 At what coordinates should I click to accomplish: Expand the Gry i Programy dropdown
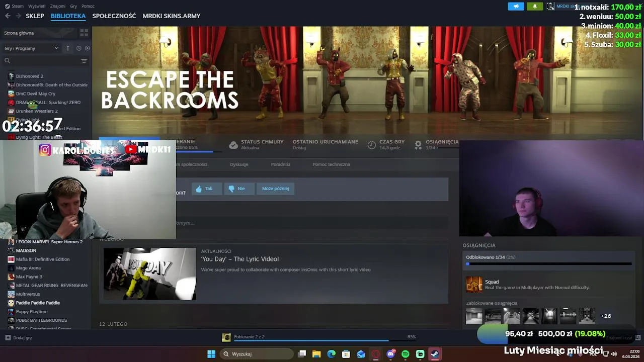tap(31, 48)
